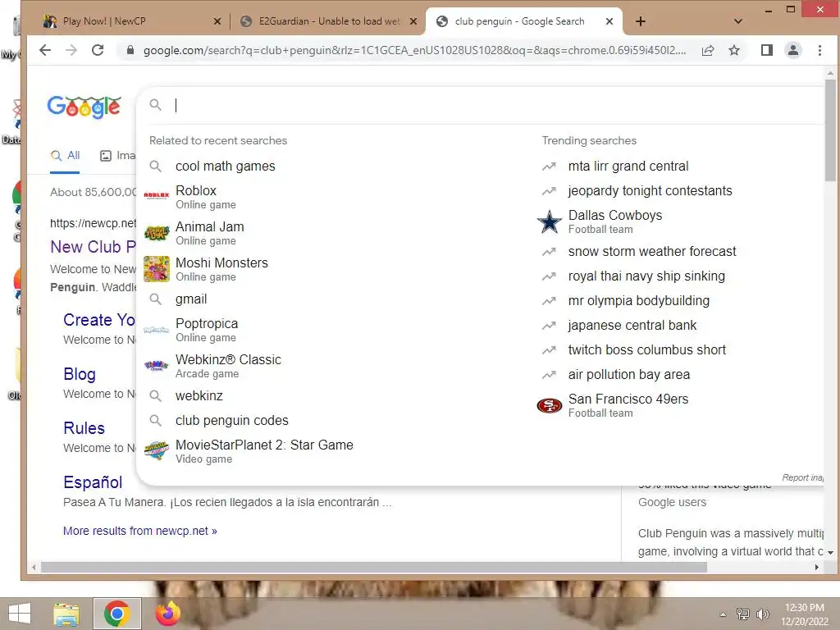Click the Animal Jam suggestion icon
This screenshot has height=630, width=840.
(157, 233)
